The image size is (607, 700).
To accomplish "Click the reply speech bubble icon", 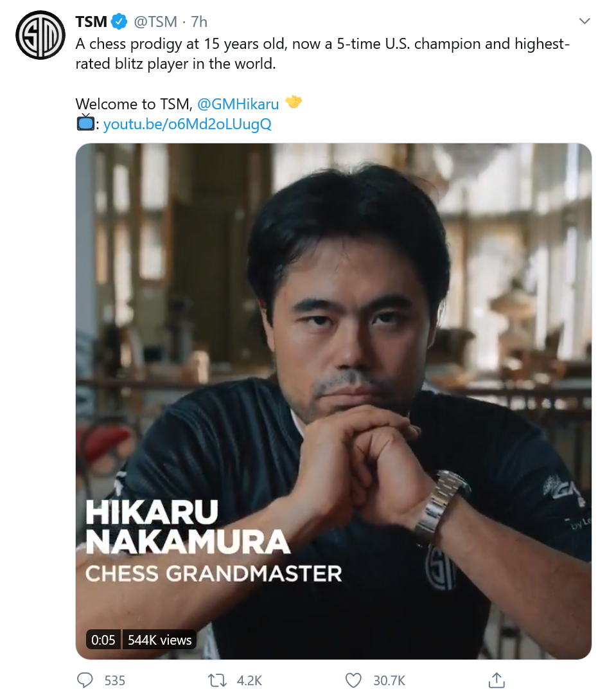I will (x=85, y=680).
